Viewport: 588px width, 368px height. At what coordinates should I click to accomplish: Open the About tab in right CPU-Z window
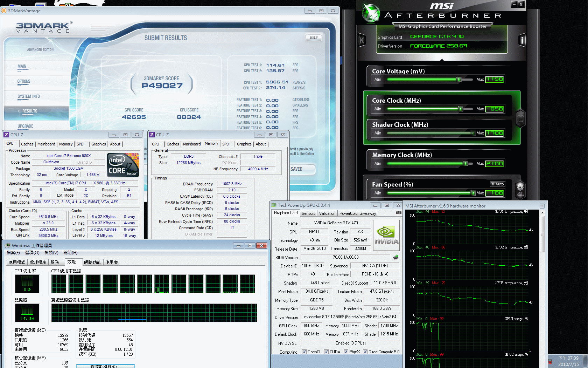click(261, 144)
